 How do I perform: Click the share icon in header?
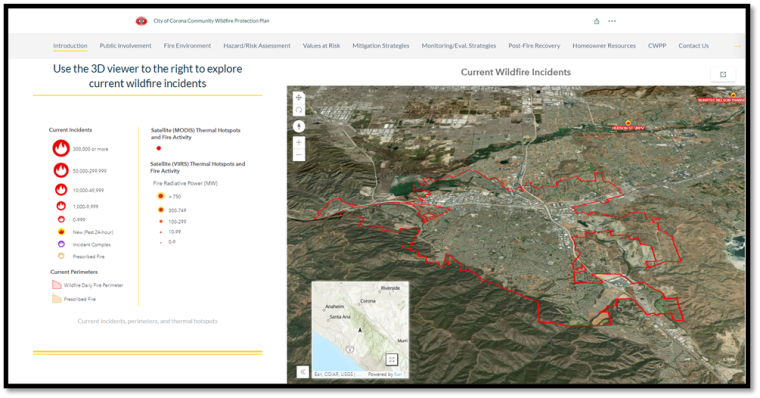(597, 21)
